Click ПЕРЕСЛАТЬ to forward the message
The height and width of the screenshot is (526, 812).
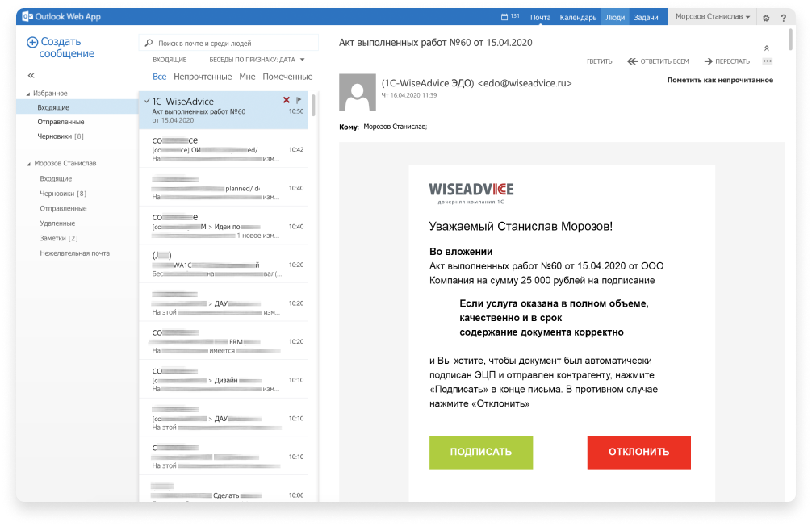tap(727, 61)
